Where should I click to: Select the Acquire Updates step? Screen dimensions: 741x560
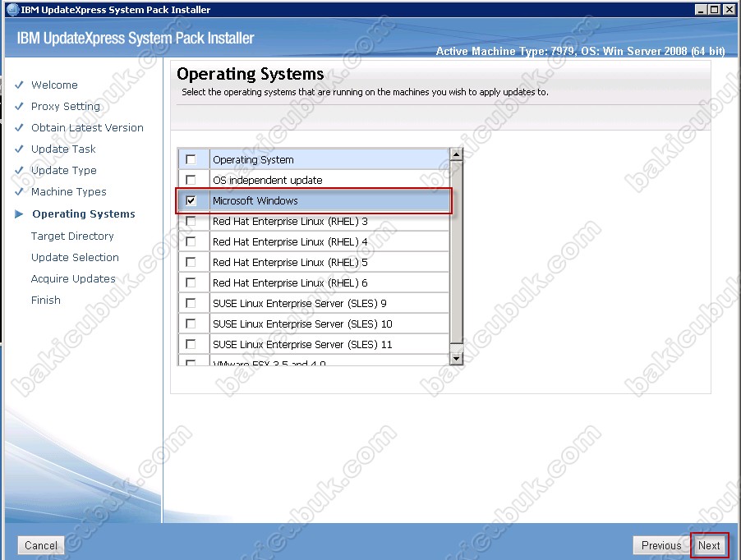73,278
